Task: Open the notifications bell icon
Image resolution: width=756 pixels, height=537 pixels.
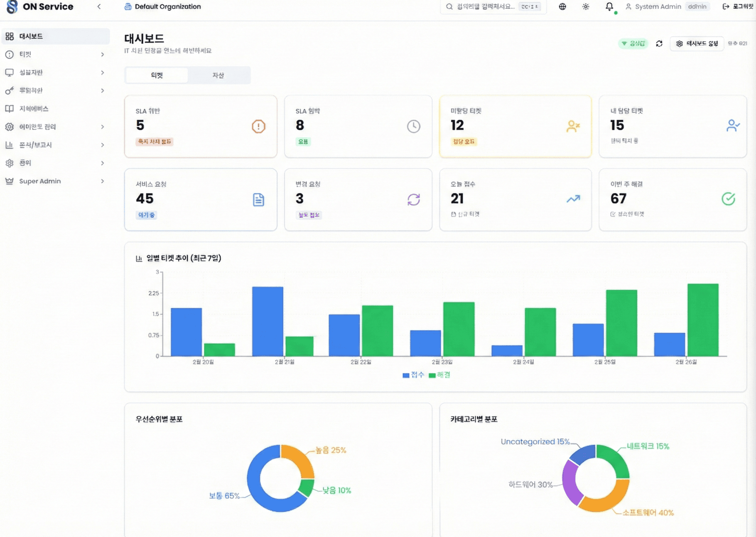Action: [609, 7]
